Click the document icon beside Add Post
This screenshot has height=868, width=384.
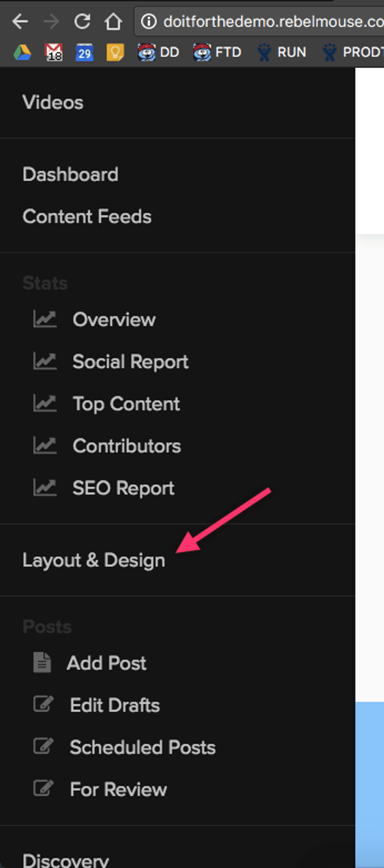[x=42, y=663]
